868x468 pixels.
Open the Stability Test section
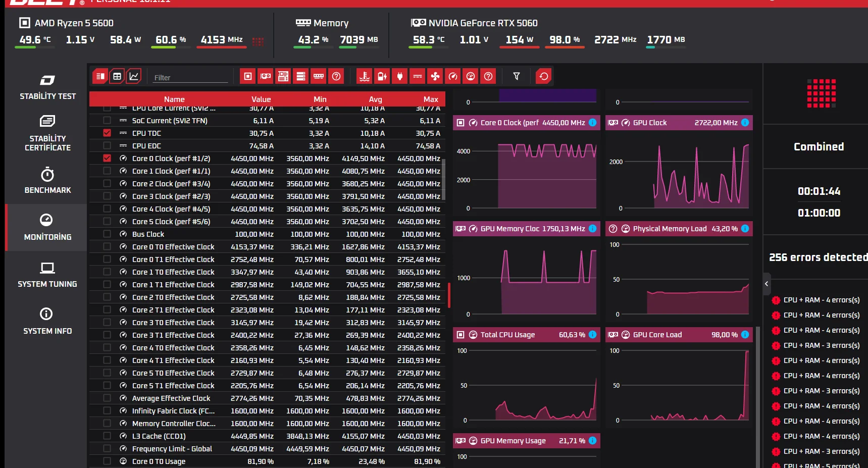47,87
